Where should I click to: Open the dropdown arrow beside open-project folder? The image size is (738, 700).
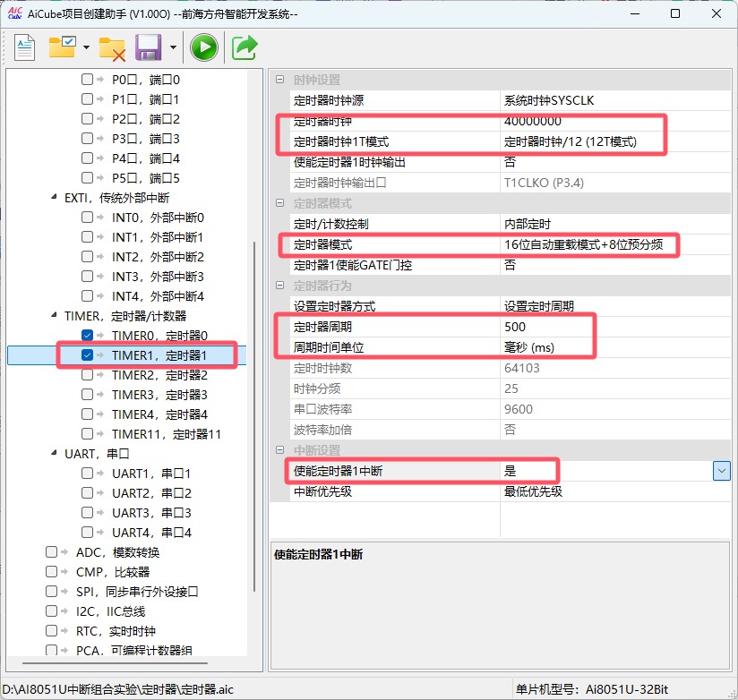coord(86,47)
